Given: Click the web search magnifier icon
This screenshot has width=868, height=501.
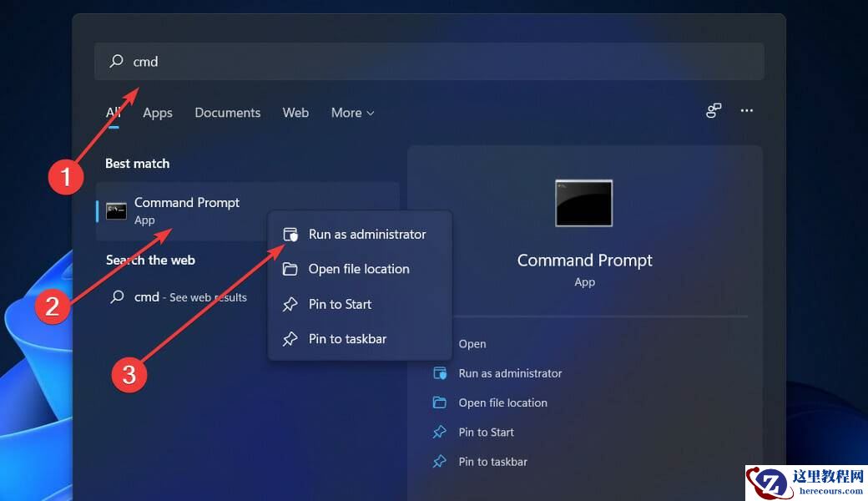Looking at the screenshot, I should tap(117, 297).
